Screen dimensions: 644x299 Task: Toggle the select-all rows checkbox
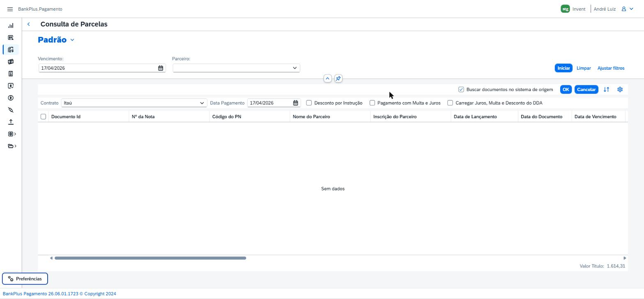coord(43,117)
